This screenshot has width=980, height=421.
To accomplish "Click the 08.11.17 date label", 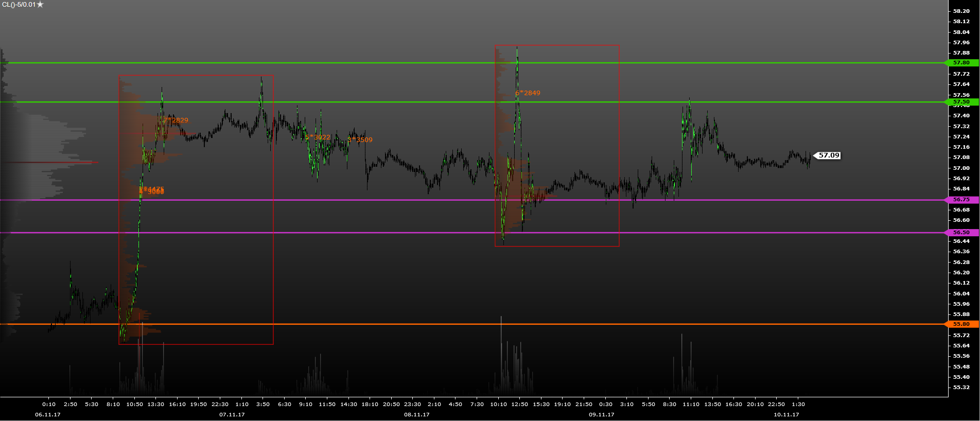I will tap(417, 414).
